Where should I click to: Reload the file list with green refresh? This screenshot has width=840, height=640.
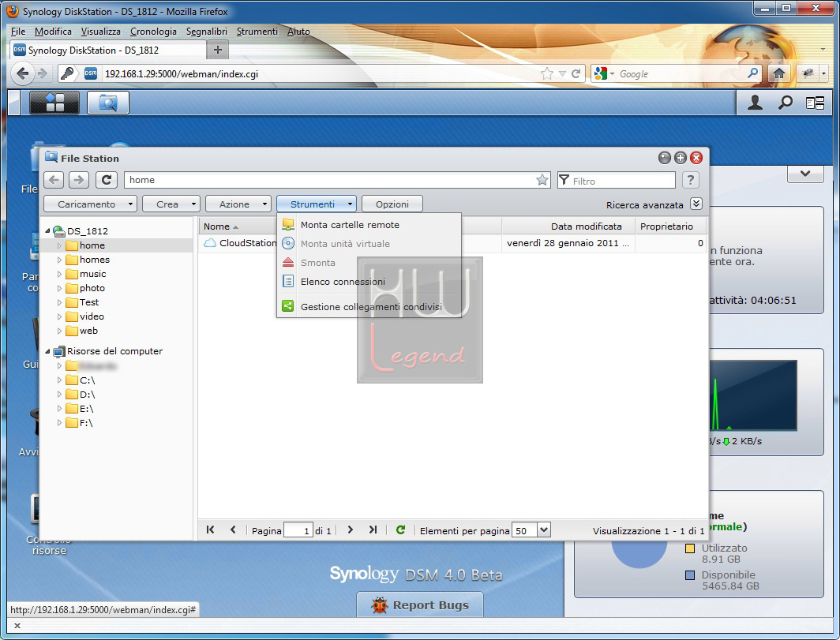(400, 530)
